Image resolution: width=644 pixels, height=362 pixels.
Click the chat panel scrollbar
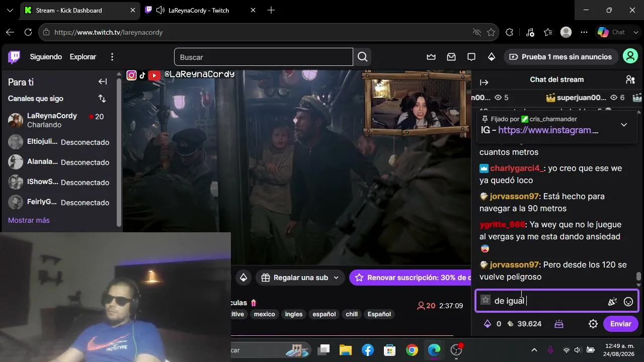point(638,277)
